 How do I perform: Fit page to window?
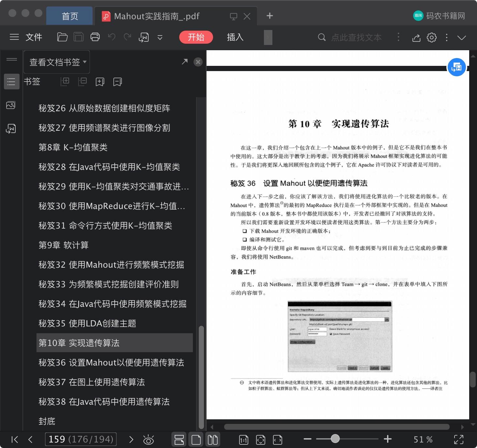(261, 440)
